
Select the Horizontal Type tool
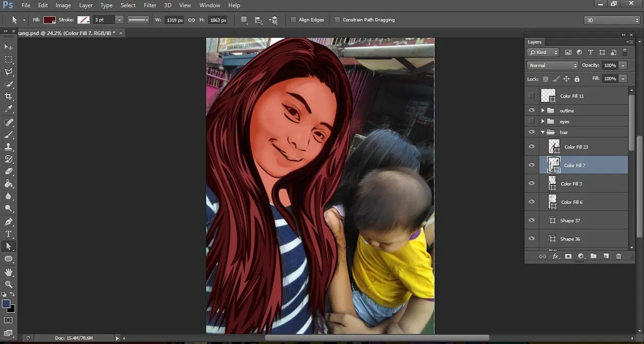9,234
